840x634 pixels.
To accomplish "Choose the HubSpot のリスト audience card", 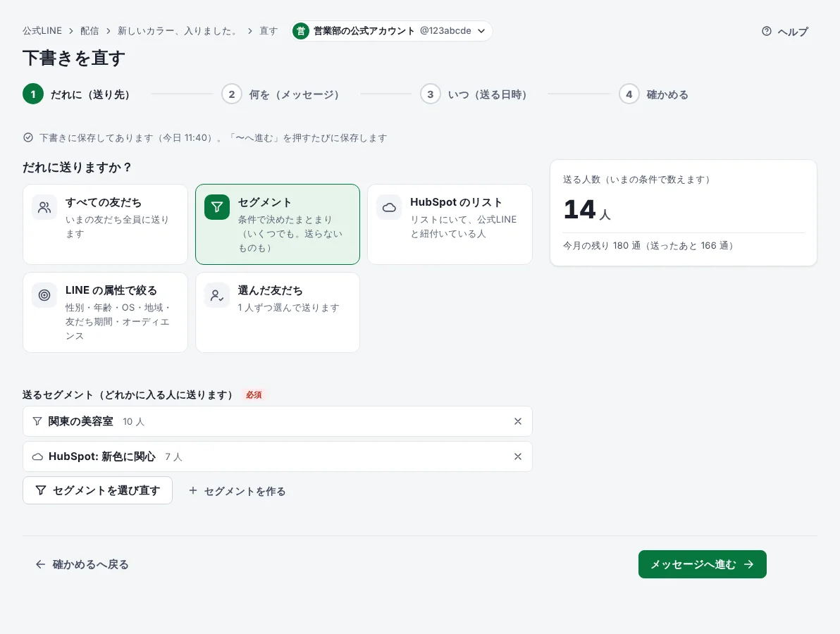I will pos(450,224).
